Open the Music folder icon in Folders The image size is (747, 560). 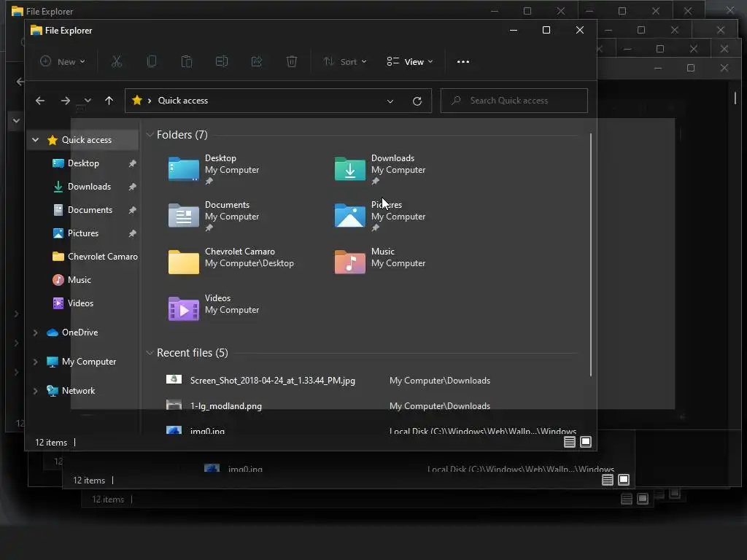[349, 262]
